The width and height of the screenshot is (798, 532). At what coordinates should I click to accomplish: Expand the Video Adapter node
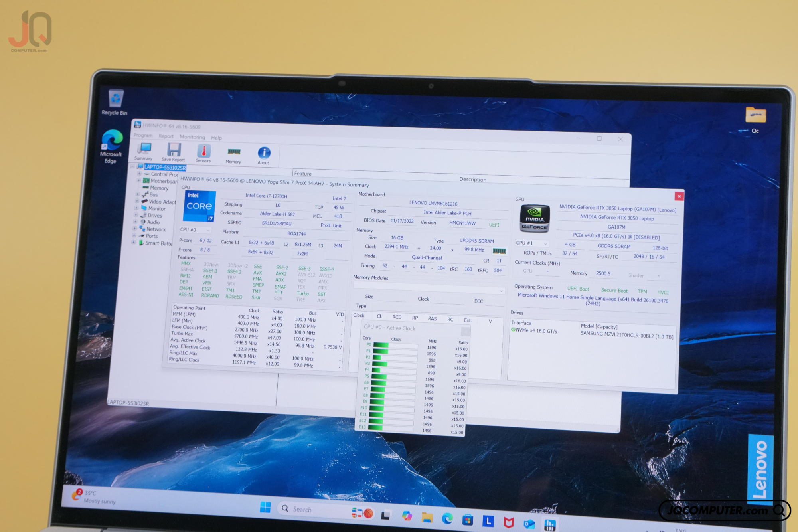pos(137,201)
